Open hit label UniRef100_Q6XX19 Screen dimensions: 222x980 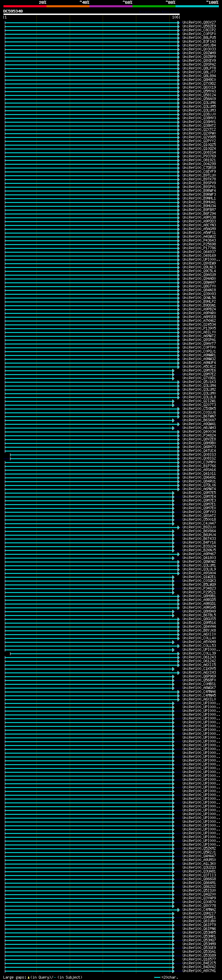point(199,88)
